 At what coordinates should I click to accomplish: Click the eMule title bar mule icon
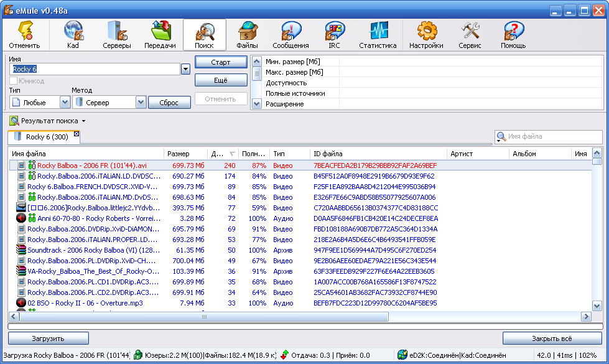[x=8, y=10]
